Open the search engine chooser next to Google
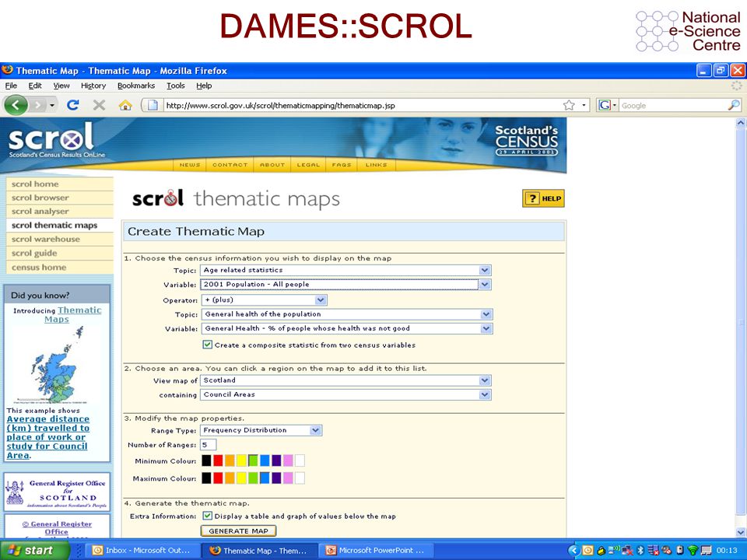Image resolution: width=747 pixels, height=560 pixels. 608,105
